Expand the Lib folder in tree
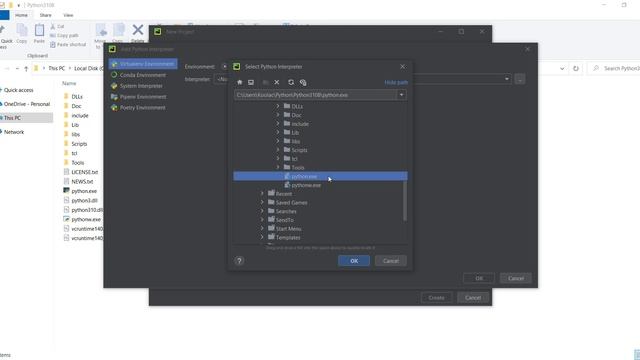This screenshot has height=360, width=640. 278,132
